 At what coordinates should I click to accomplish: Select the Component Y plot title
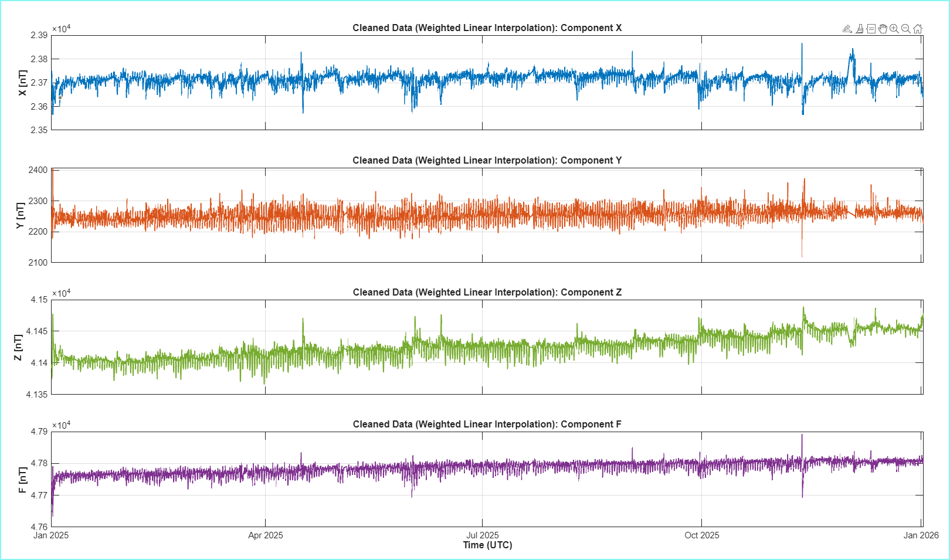pos(487,160)
